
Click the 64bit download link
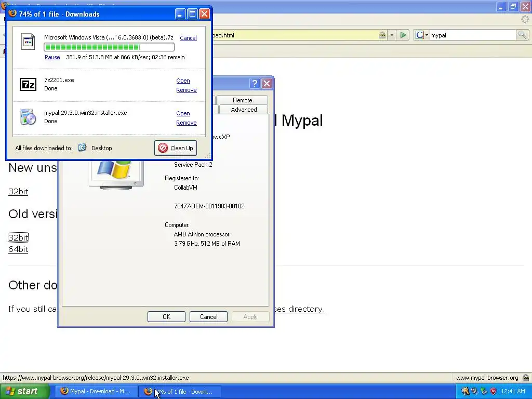[x=18, y=249]
